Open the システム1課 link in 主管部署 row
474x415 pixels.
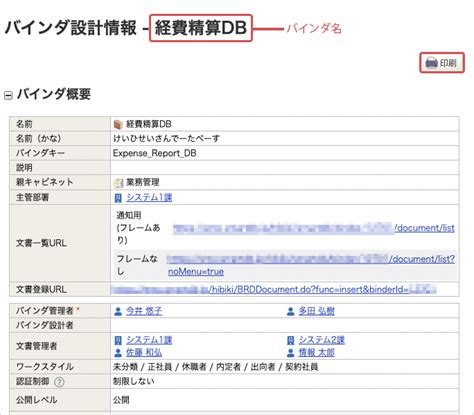click(149, 197)
